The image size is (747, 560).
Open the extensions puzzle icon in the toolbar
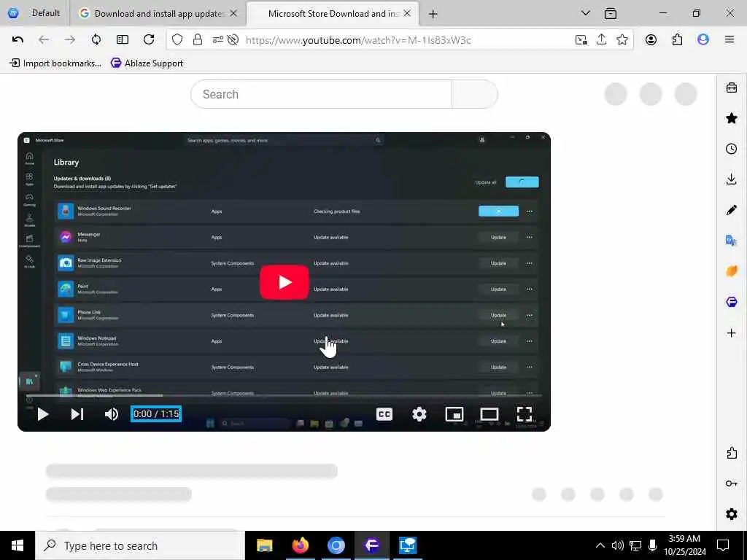(x=678, y=40)
